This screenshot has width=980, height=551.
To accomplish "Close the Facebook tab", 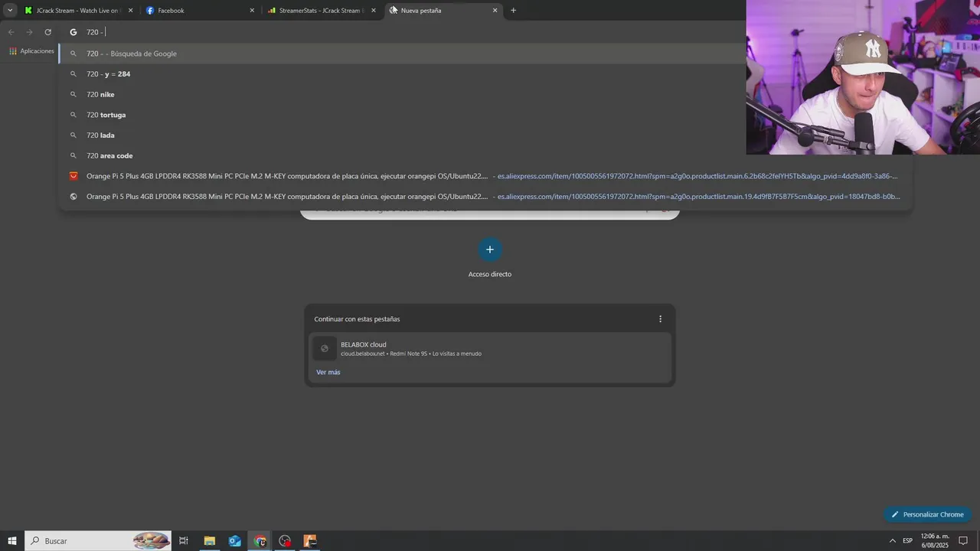I will tap(252, 11).
